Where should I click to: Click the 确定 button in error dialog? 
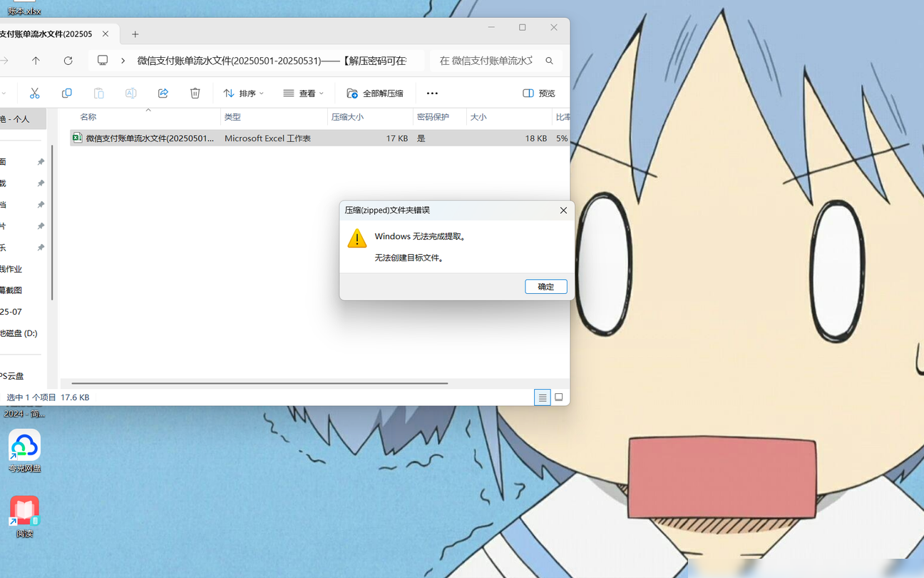coord(546,287)
